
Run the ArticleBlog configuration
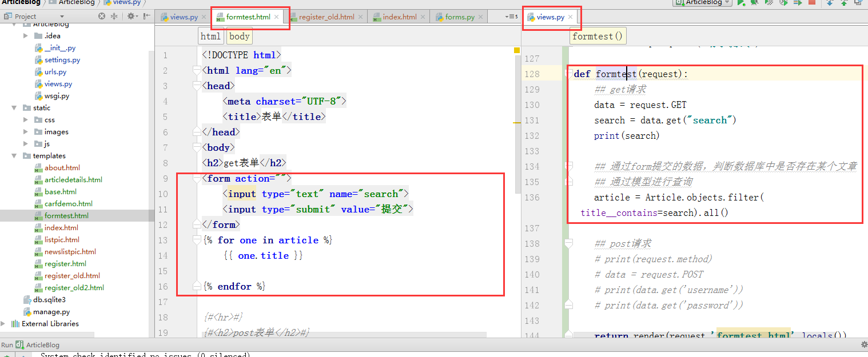[740, 3]
